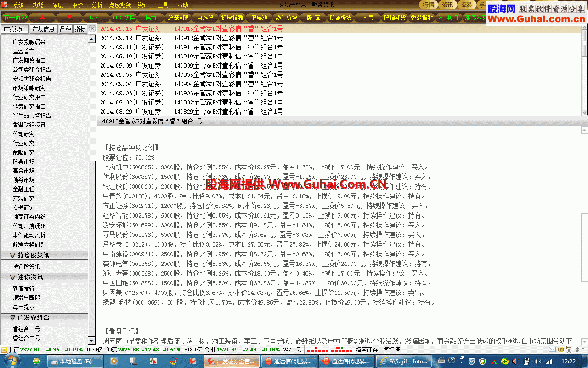Viewport: 588px width, 368px height.
Task: Click the 上证 index status bar icon
Action: [4, 350]
